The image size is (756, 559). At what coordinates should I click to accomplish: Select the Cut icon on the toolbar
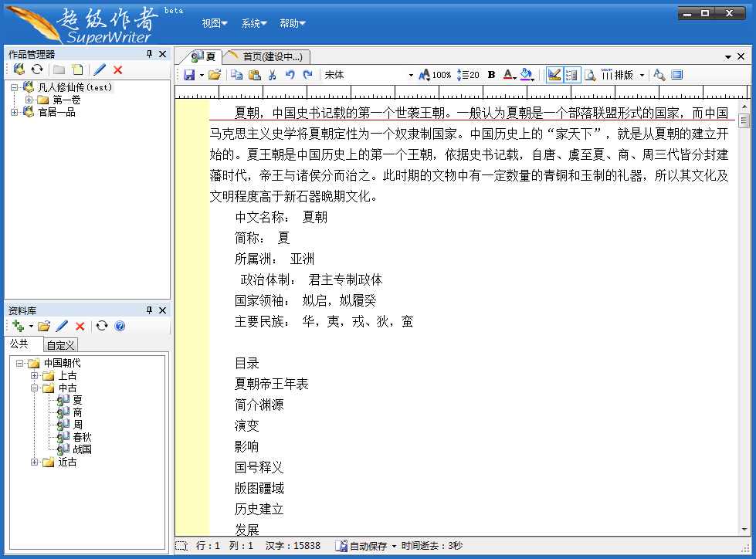pos(272,74)
